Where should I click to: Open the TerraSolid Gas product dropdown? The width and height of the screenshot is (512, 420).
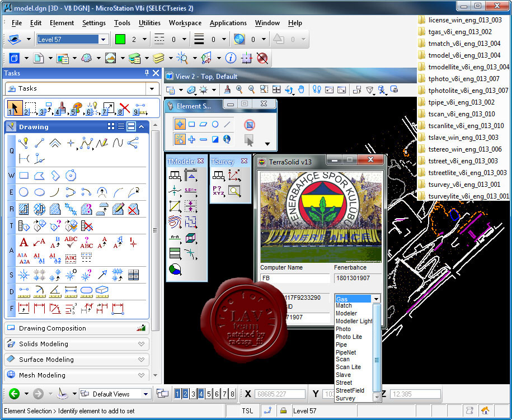pos(376,299)
